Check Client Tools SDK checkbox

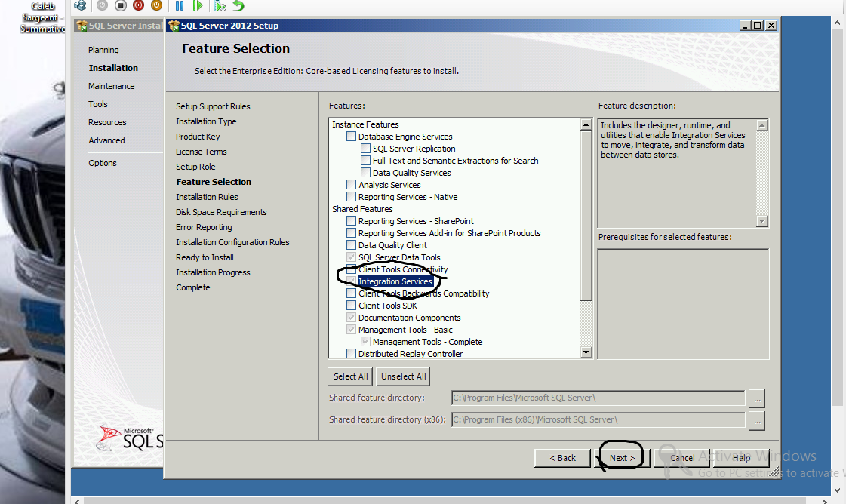(351, 306)
